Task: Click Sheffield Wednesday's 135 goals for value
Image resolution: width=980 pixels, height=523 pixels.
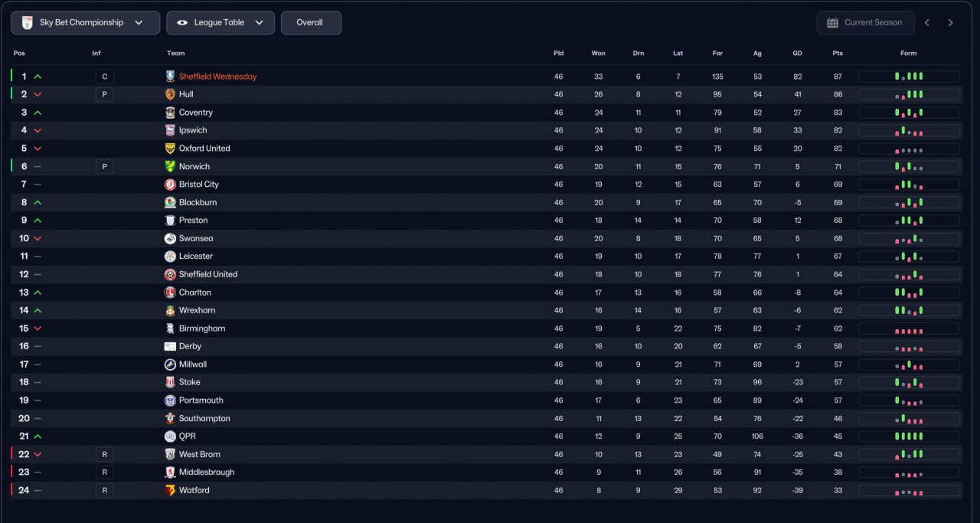Action: (x=717, y=77)
